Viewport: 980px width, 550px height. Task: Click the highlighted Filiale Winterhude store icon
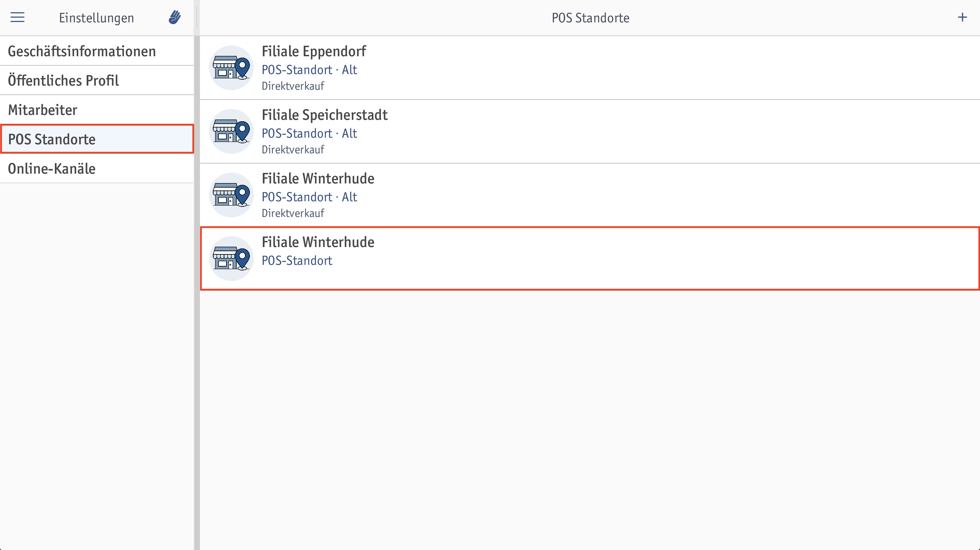pos(231,259)
